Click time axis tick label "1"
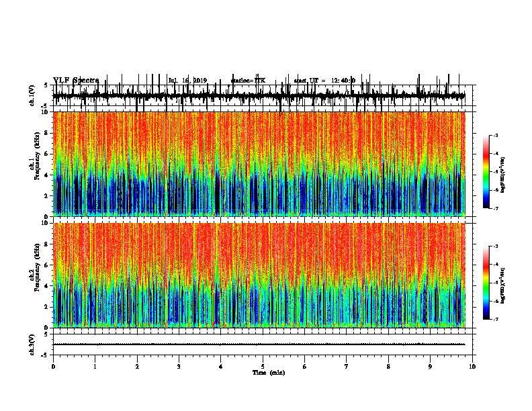This screenshot has width=532, height=411. point(95,367)
